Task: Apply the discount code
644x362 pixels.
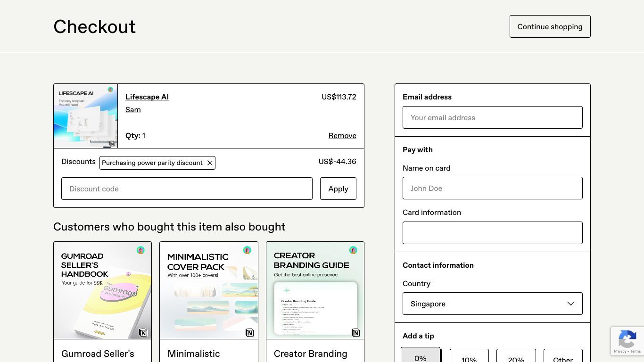Action: pyautogui.click(x=338, y=189)
